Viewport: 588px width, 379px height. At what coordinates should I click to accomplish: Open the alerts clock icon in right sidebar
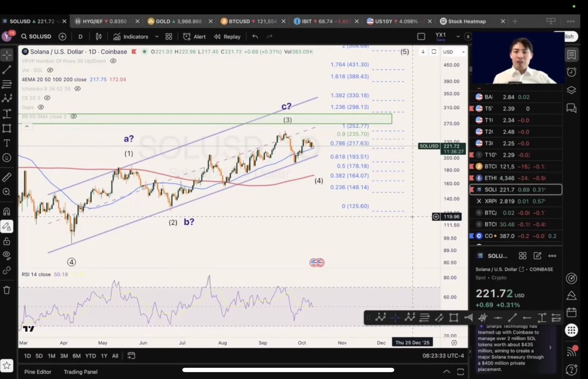click(571, 72)
